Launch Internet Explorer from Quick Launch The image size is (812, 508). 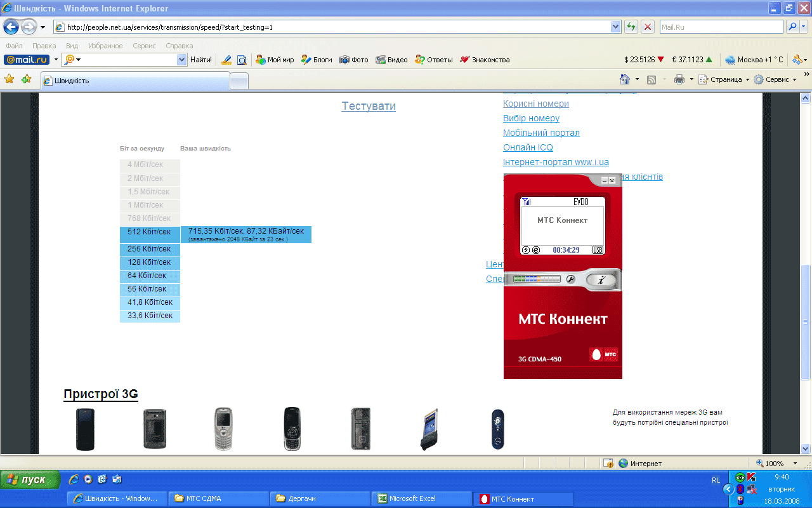[x=74, y=479]
